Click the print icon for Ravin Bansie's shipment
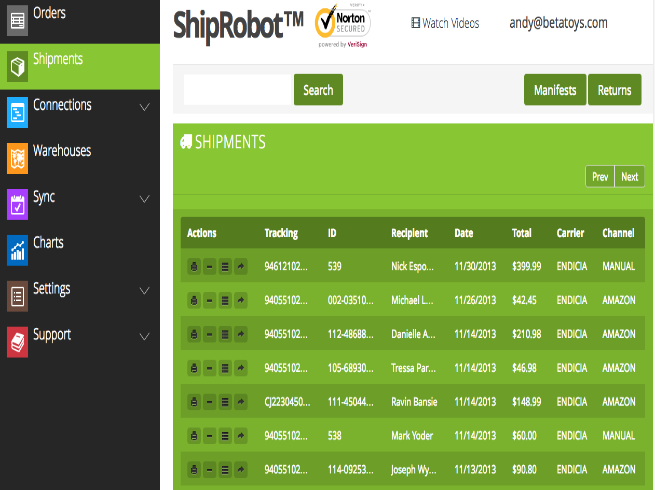Viewport: 655px width, 490px height. [193, 402]
